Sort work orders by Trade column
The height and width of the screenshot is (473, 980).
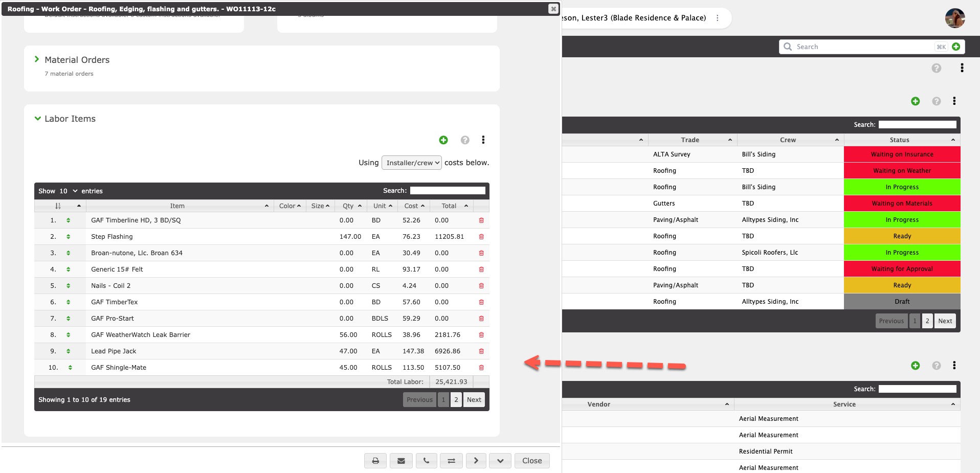[x=693, y=140]
